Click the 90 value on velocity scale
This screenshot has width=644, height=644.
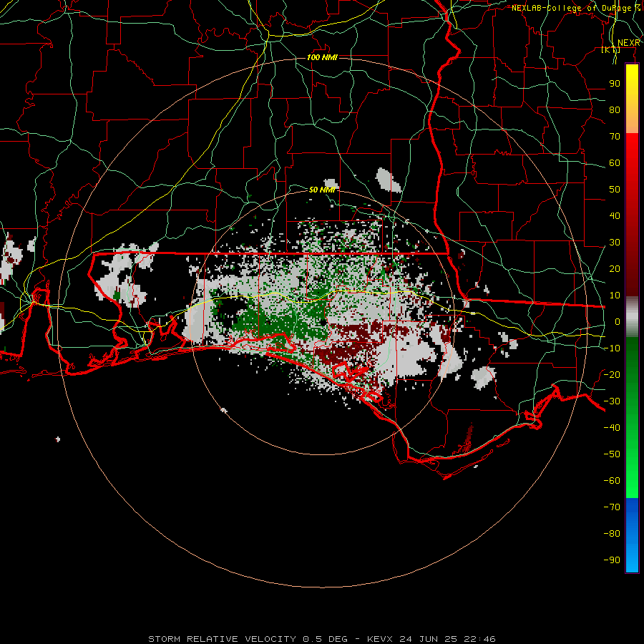pos(615,84)
